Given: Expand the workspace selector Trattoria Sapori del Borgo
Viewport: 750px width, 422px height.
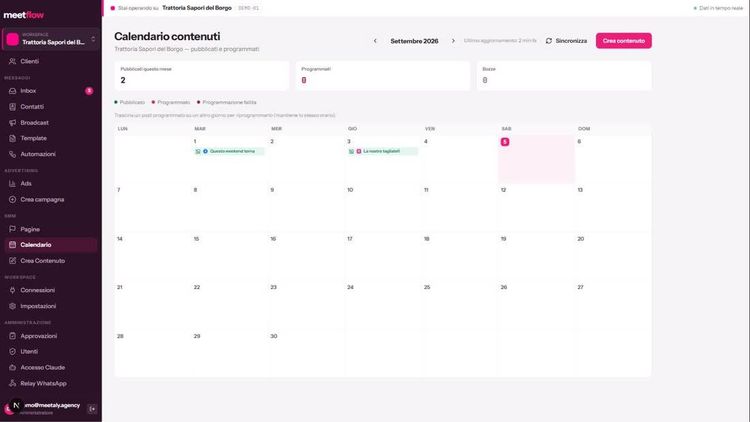Looking at the screenshot, I should 51,39.
